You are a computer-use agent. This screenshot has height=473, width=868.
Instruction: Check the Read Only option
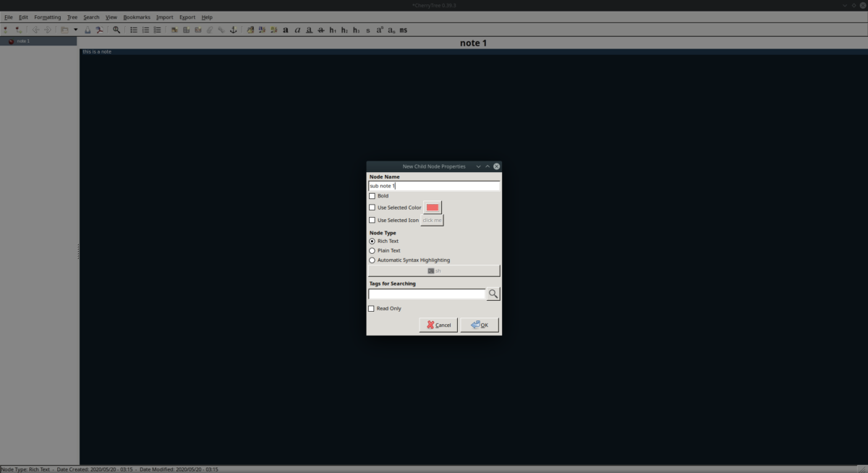(x=372, y=308)
